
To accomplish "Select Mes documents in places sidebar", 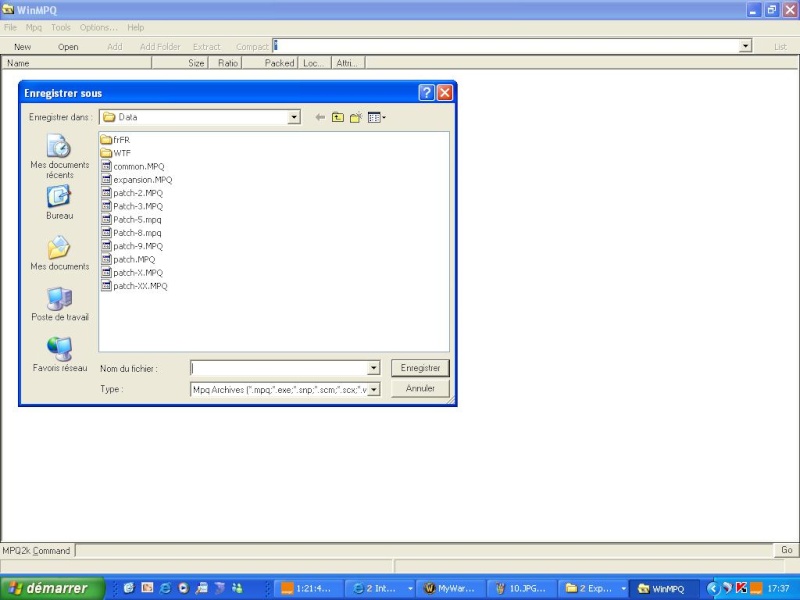I will [60, 253].
